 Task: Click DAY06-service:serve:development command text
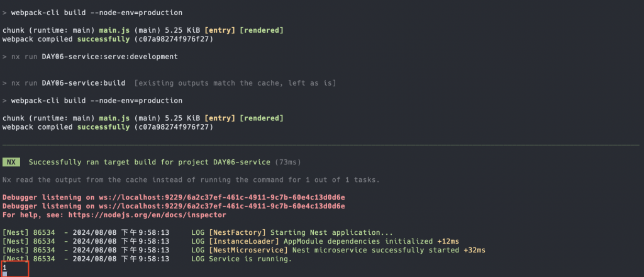[x=109, y=57]
